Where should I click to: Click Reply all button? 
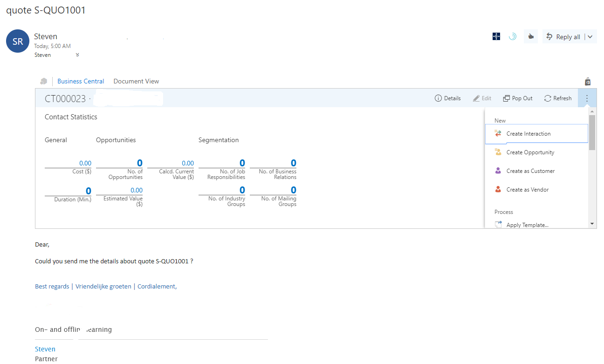click(x=563, y=37)
